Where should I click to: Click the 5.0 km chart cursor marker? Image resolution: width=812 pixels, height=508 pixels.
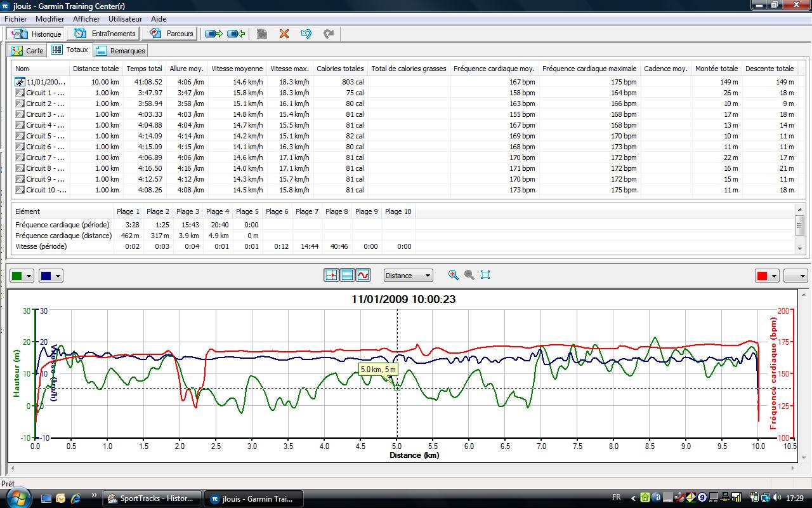(x=397, y=387)
